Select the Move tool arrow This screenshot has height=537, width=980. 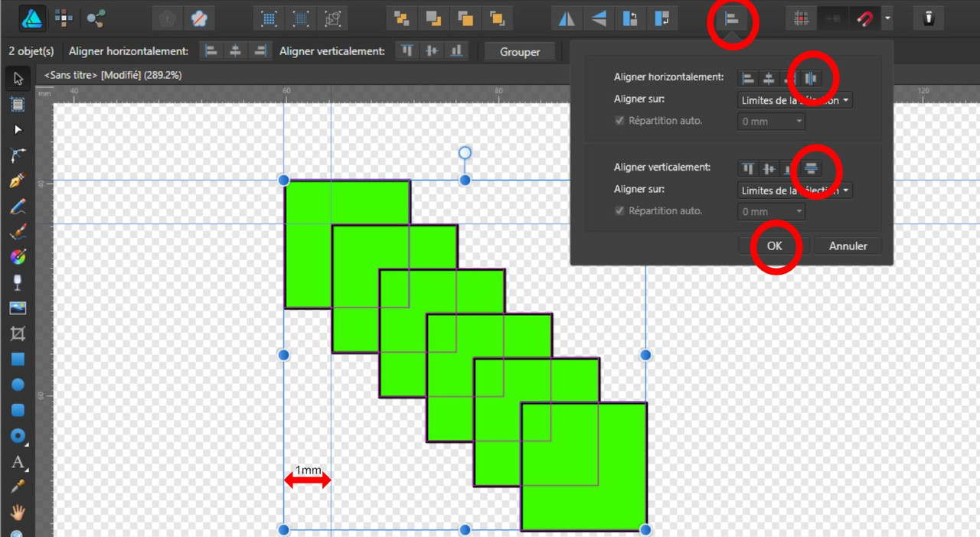[x=18, y=78]
